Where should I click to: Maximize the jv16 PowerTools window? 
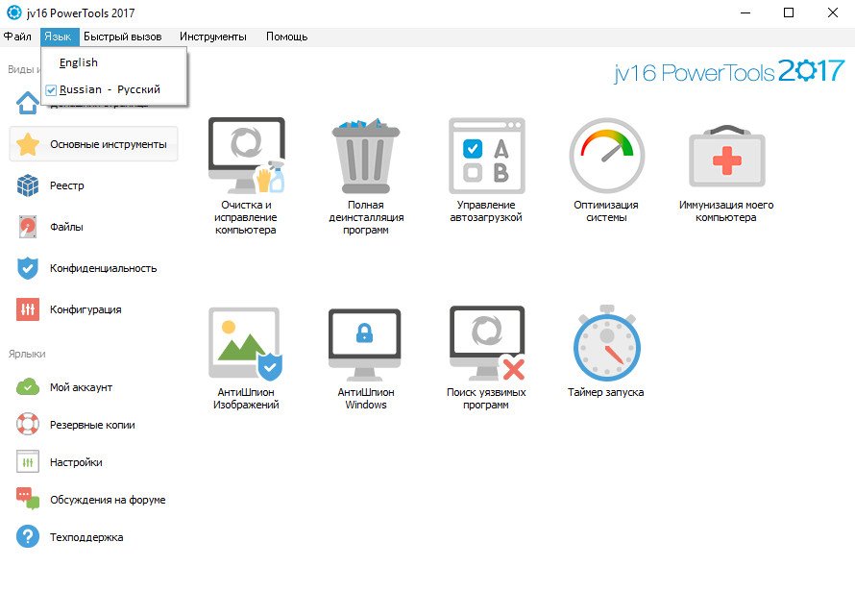tap(789, 12)
